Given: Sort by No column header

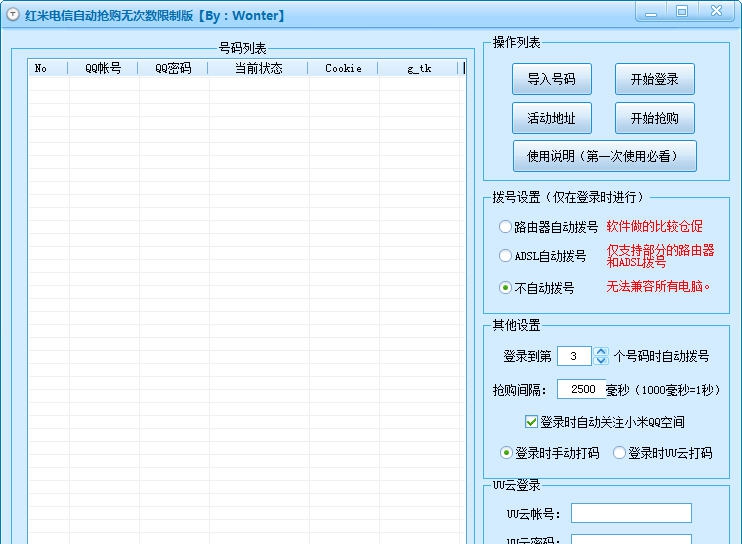Looking at the screenshot, I should (48, 68).
